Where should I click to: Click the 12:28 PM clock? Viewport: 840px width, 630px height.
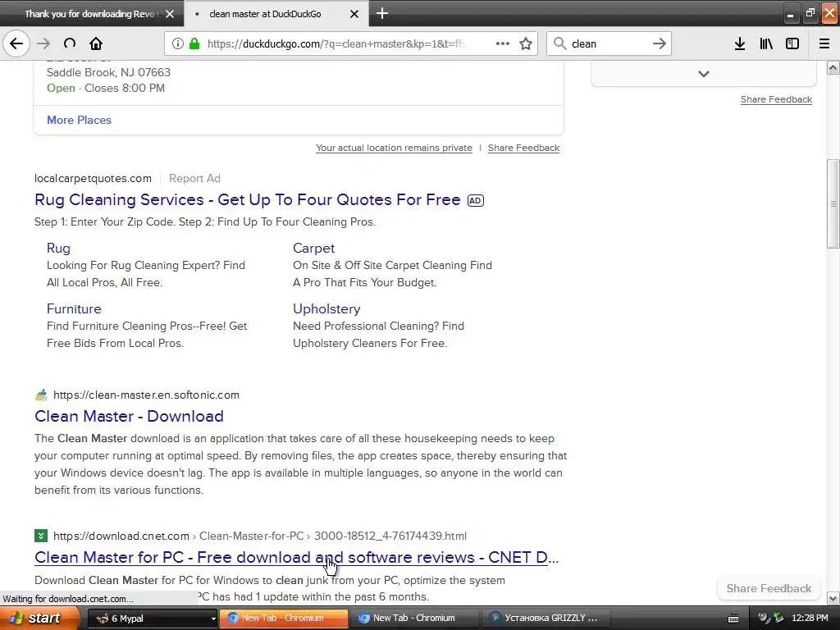pyautogui.click(x=810, y=619)
